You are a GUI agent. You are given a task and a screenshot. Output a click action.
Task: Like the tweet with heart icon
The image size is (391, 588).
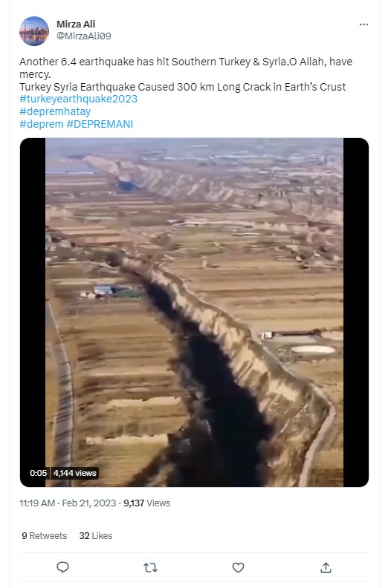point(238,568)
